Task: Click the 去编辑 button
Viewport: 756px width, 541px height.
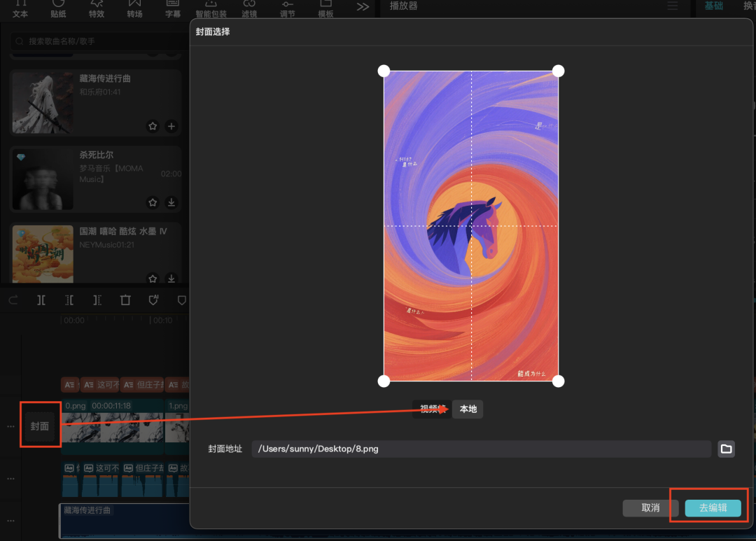Action: [713, 508]
